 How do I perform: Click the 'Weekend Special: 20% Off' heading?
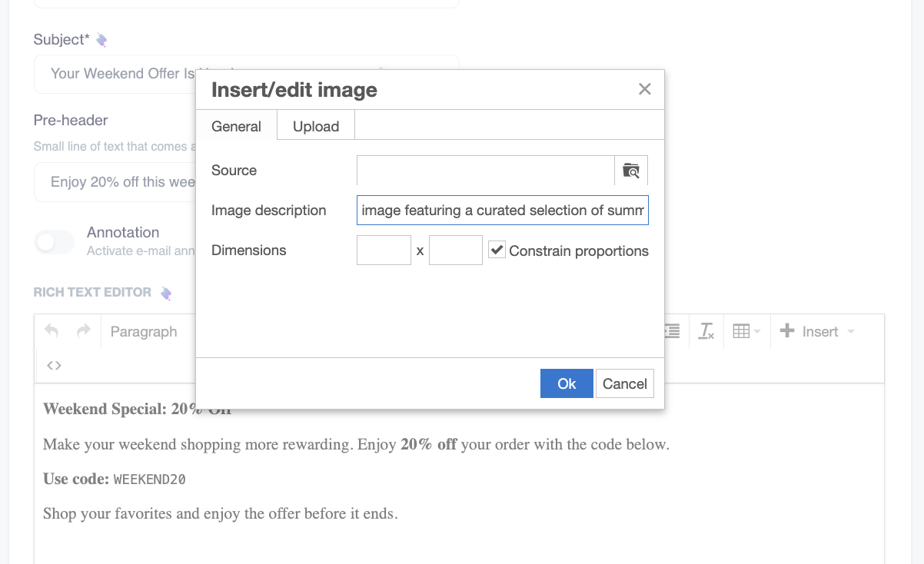click(137, 409)
